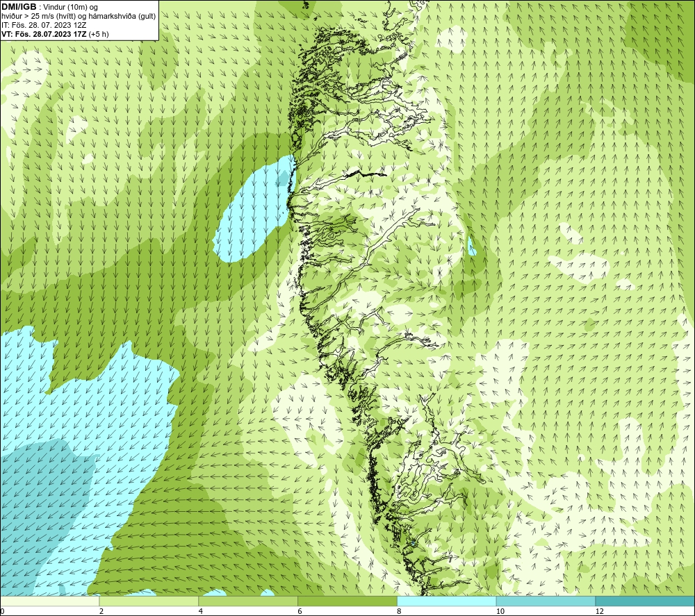Click the scale label '10'
Viewport: 695px width, 616px height.
point(500,612)
